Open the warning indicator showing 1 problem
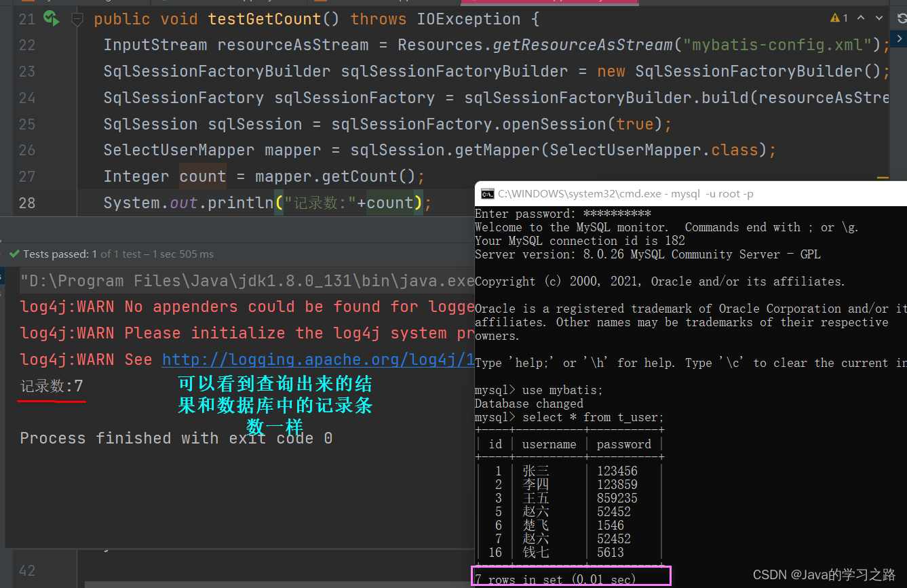 click(839, 18)
